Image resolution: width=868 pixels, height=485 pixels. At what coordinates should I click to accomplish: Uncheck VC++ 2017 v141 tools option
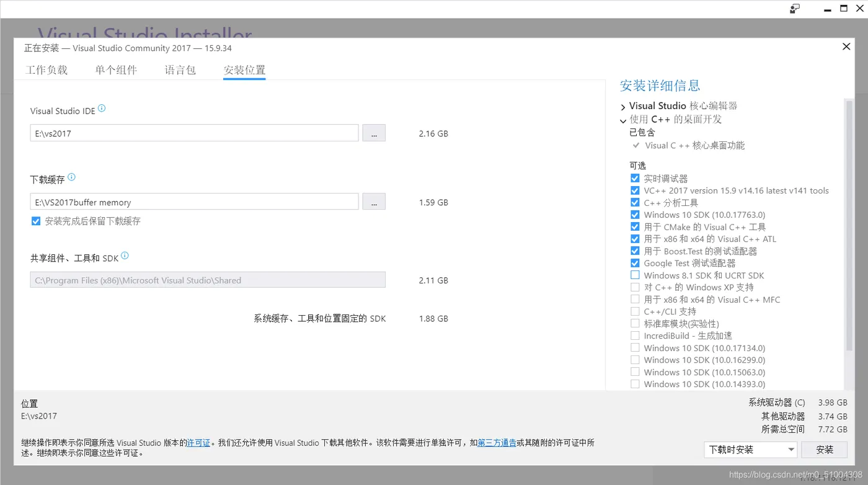click(635, 190)
